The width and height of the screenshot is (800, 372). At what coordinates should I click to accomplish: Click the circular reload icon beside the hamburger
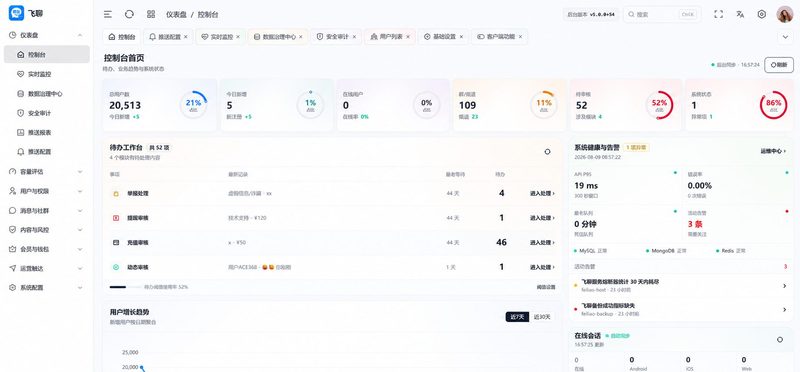click(x=129, y=14)
